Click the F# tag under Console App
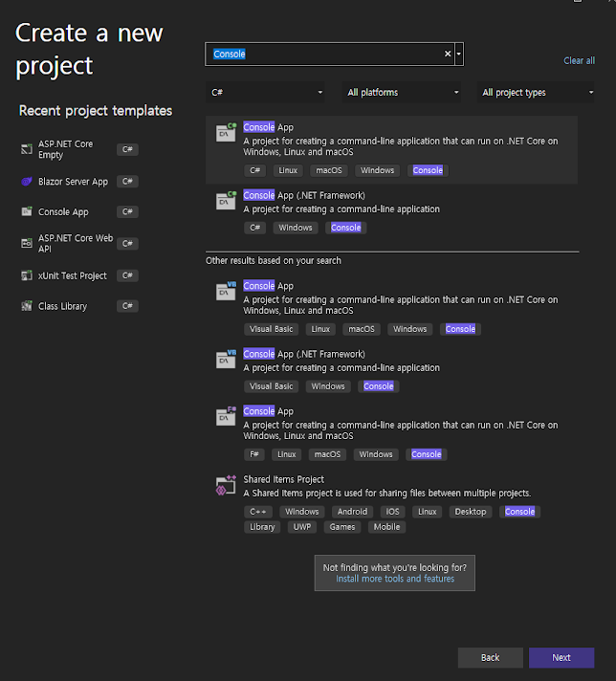The image size is (616, 681). point(254,454)
